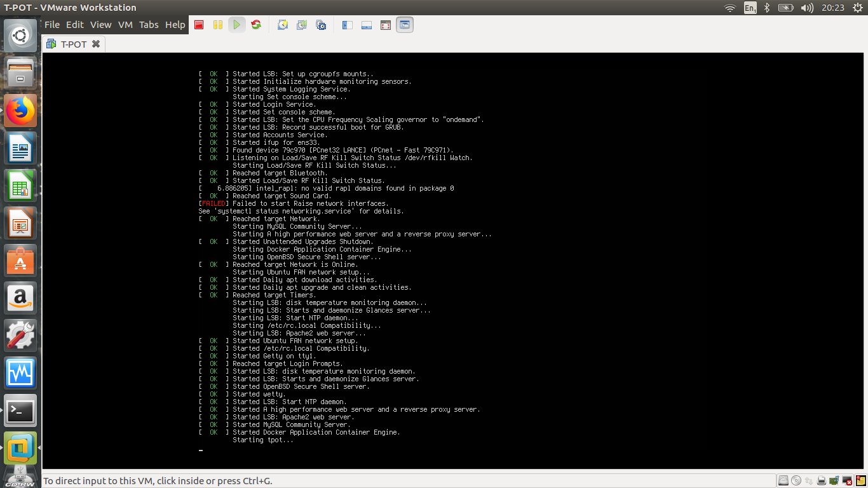The width and height of the screenshot is (868, 488).
Task: Close the T-POT tab
Action: click(x=96, y=44)
